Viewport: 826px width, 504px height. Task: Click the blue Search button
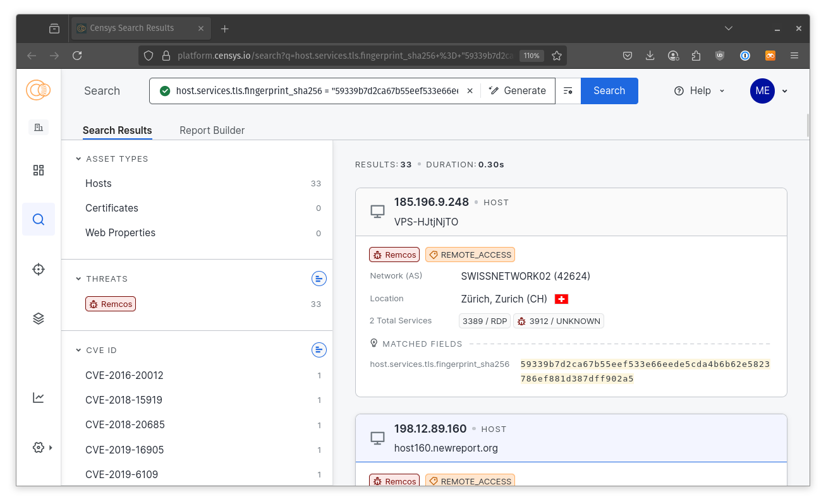pyautogui.click(x=609, y=91)
